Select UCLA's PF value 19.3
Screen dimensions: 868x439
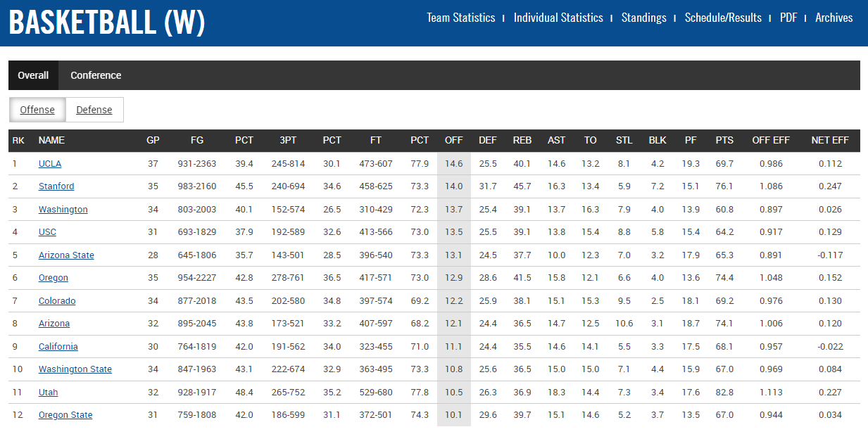pos(691,164)
